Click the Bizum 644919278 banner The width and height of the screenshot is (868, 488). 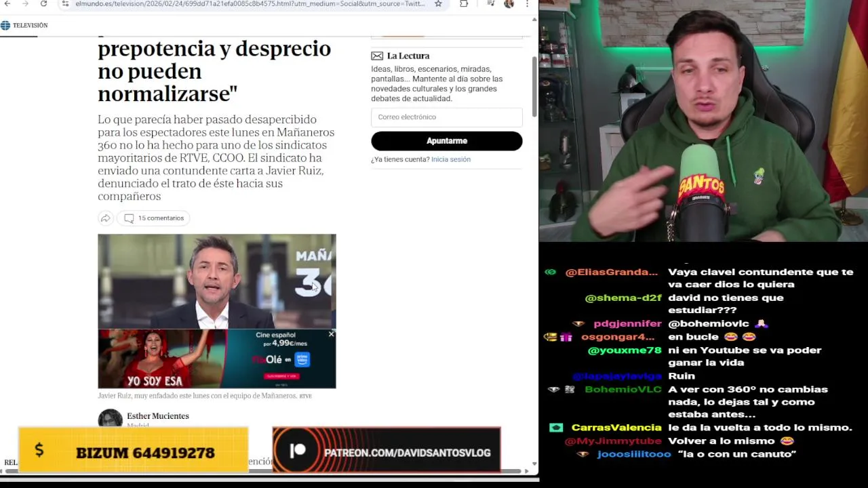tap(134, 450)
